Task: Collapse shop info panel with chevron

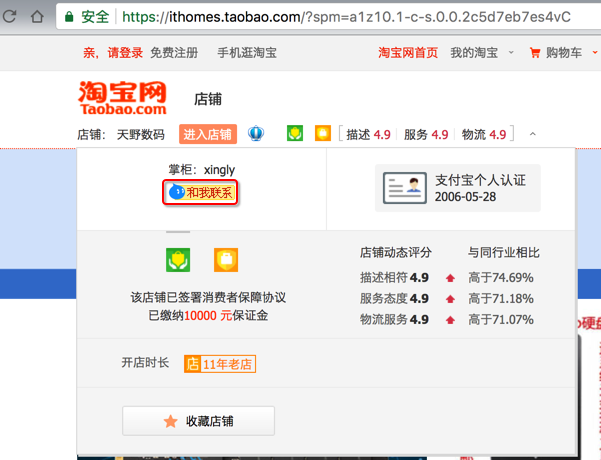Action: (x=533, y=134)
